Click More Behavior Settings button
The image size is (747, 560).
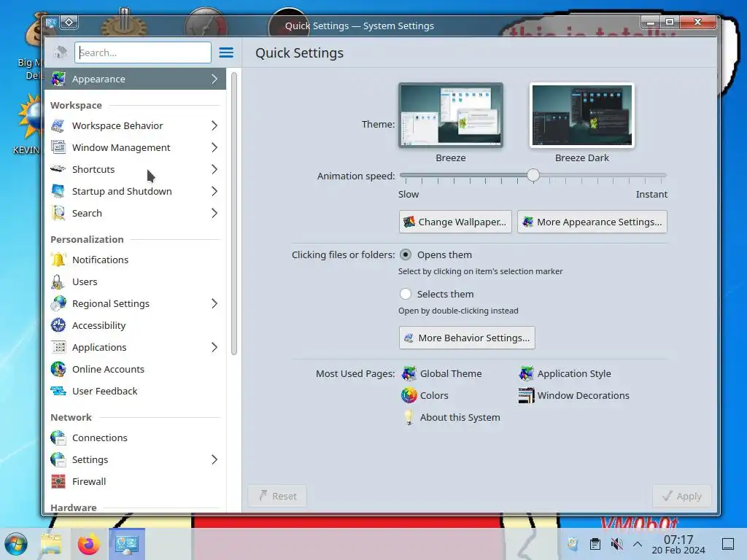pyautogui.click(x=467, y=338)
